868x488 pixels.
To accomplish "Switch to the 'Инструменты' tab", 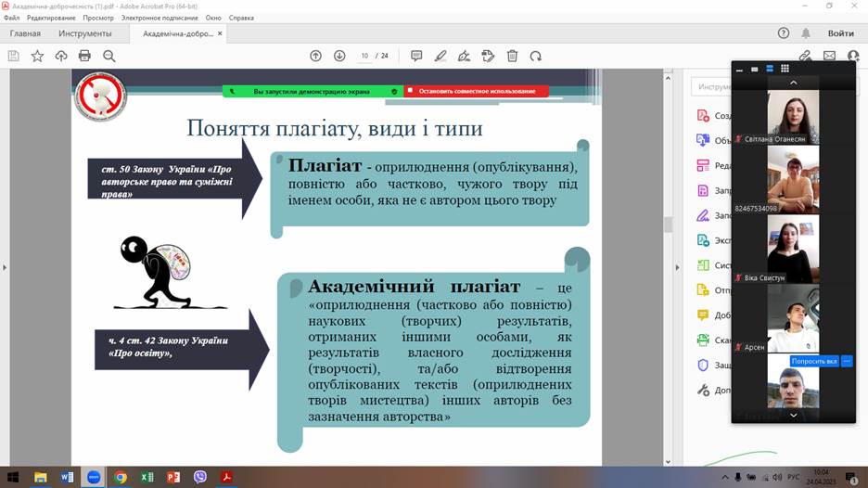I will (x=85, y=33).
